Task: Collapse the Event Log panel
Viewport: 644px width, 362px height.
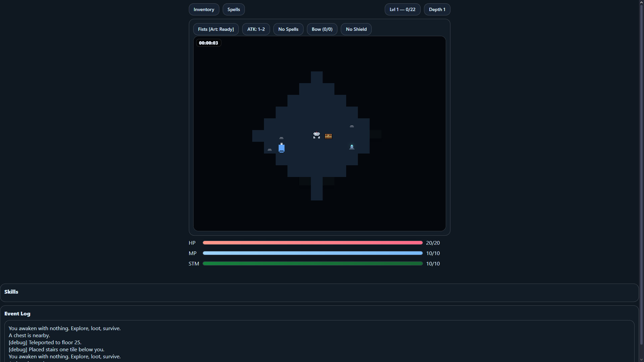Action: click(17, 313)
